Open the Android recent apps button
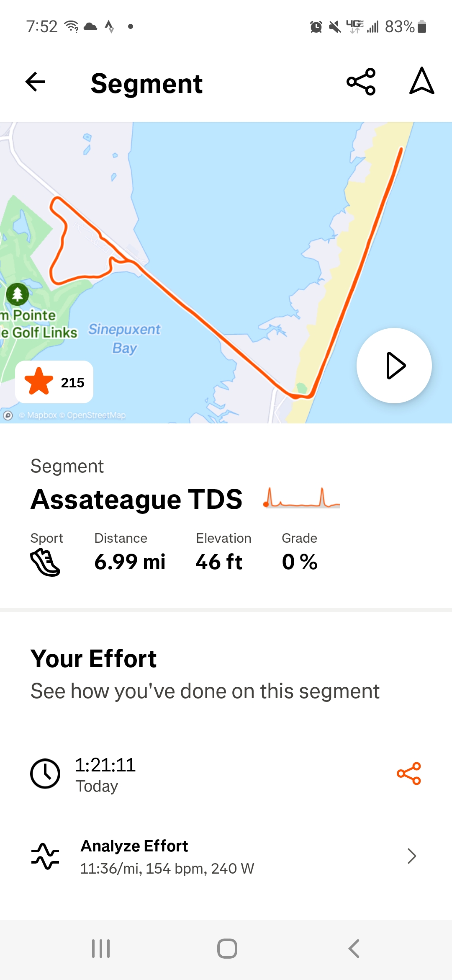 point(101,949)
